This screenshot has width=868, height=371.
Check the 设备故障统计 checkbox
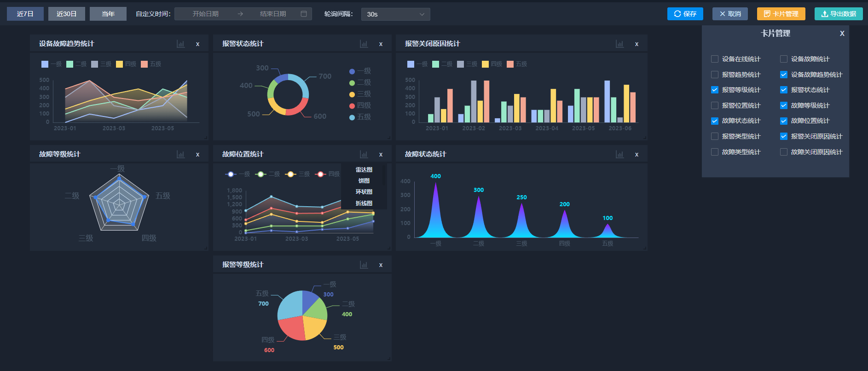point(784,59)
